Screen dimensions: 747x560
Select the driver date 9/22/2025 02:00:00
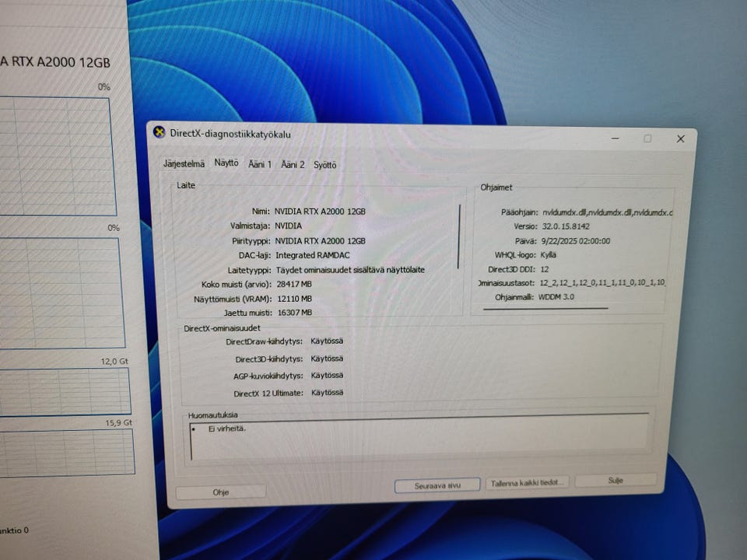(576, 241)
